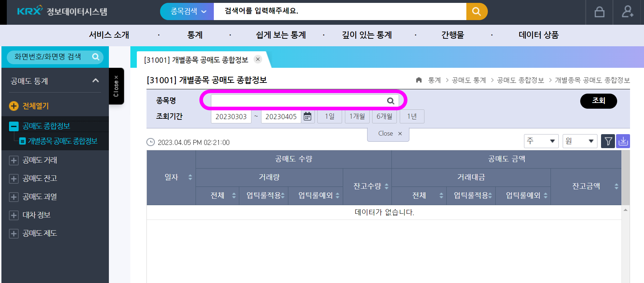
Task: Focus the 검색어를 입력해주세요 search box
Action: tap(340, 11)
